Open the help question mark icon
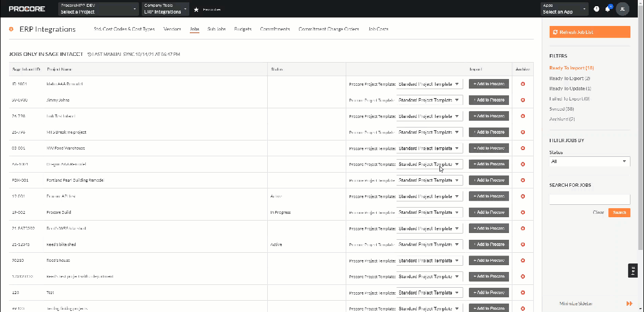This screenshot has height=312, width=644. click(597, 9)
